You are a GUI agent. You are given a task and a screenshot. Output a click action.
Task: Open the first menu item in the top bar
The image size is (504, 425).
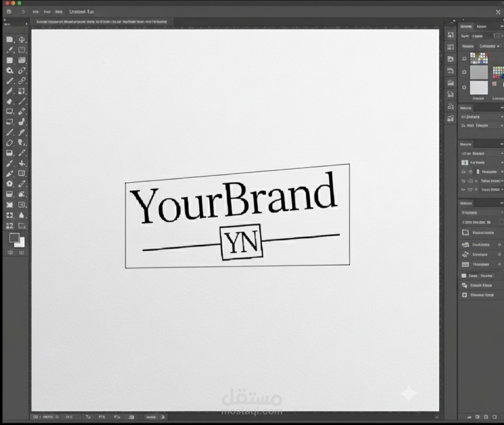click(x=35, y=12)
